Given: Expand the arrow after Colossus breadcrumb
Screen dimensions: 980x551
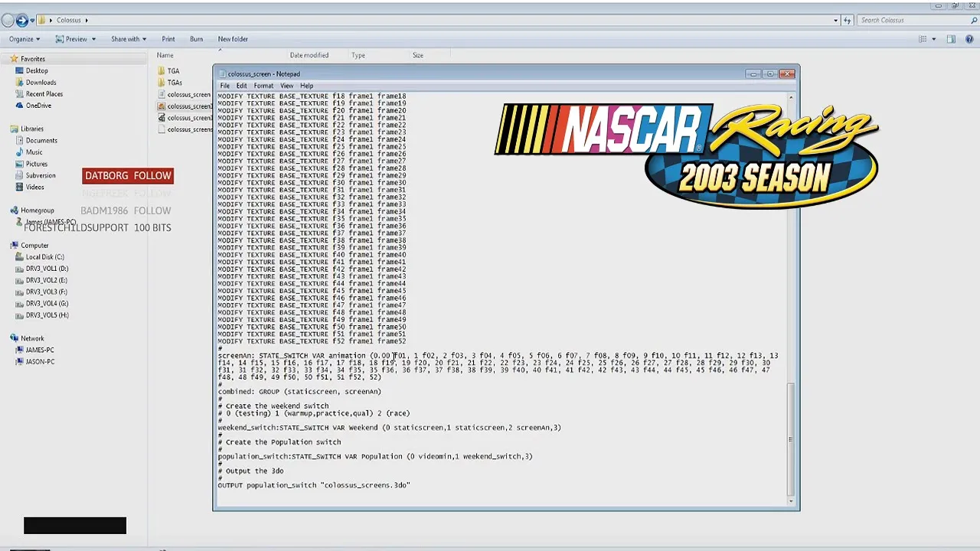Looking at the screenshot, I should pyautogui.click(x=87, y=20).
